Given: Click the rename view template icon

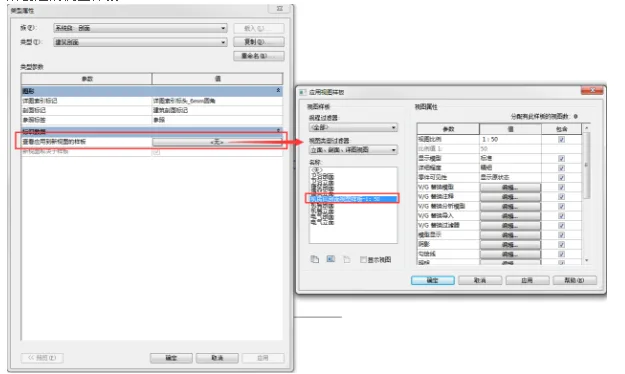Looking at the screenshot, I should click(330, 259).
